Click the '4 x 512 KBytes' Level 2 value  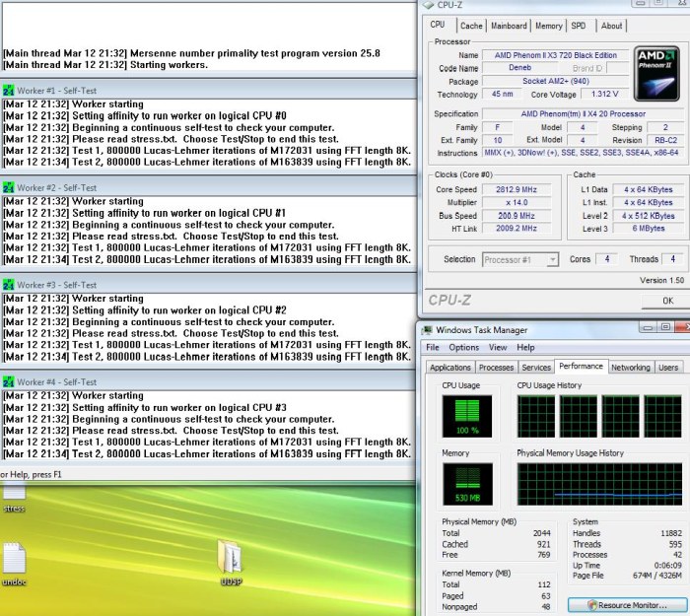click(649, 216)
